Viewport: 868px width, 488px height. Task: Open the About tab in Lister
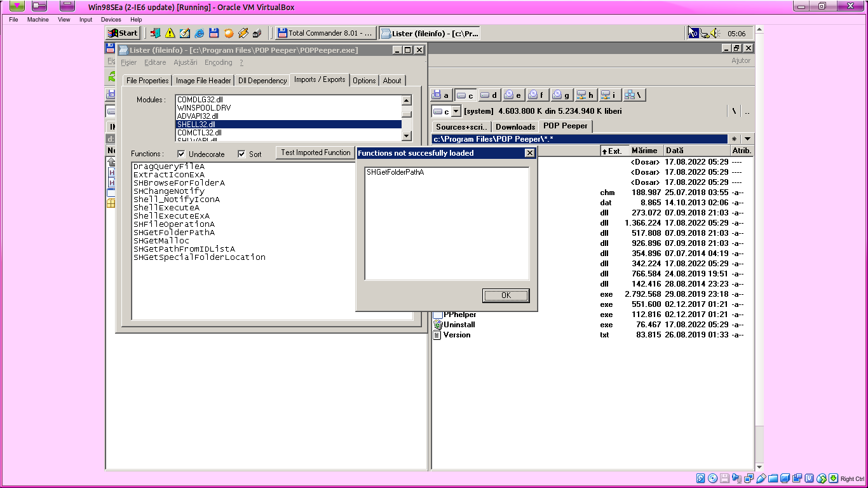tap(392, 81)
